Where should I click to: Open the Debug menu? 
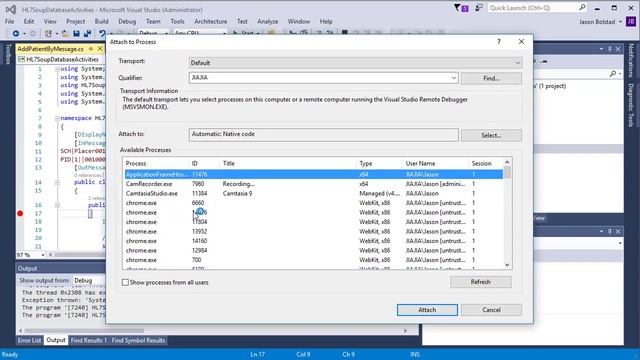tap(127, 21)
